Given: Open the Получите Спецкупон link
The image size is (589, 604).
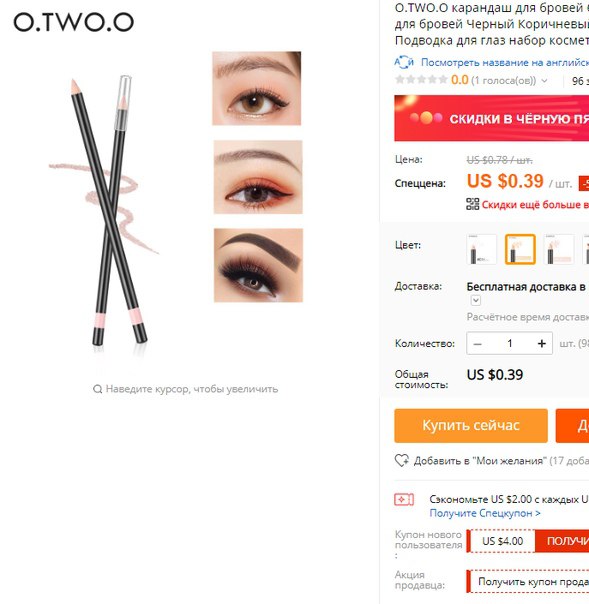Looking at the screenshot, I should [x=485, y=513].
